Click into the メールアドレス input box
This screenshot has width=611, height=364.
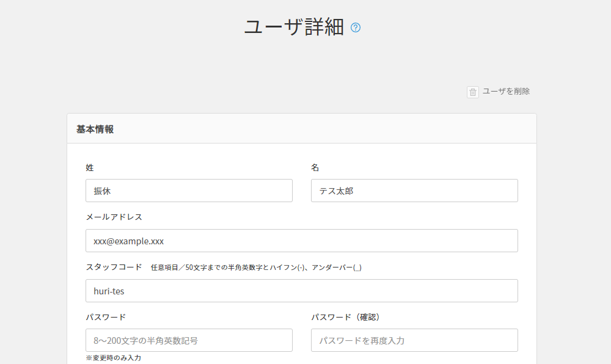click(301, 241)
